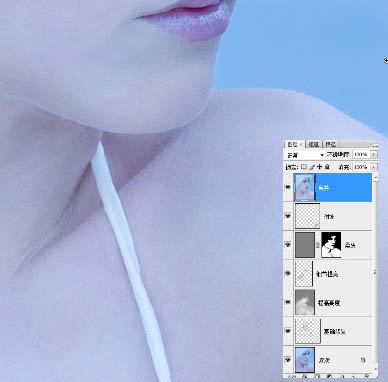Open the layer blending mode dropdown
Screen dimensions: 388x382
coord(305,155)
